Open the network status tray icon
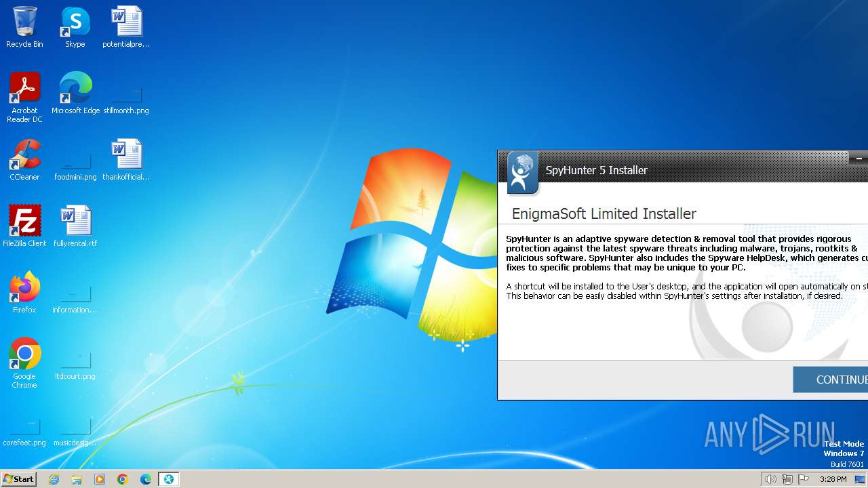868x488 pixels. click(x=787, y=479)
